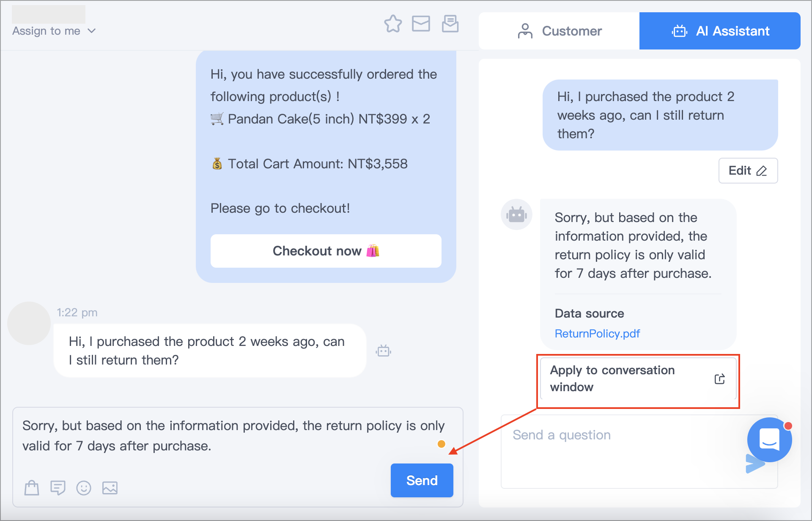Expand the Assign to me dropdown
This screenshot has height=521, width=812.
coord(54,31)
